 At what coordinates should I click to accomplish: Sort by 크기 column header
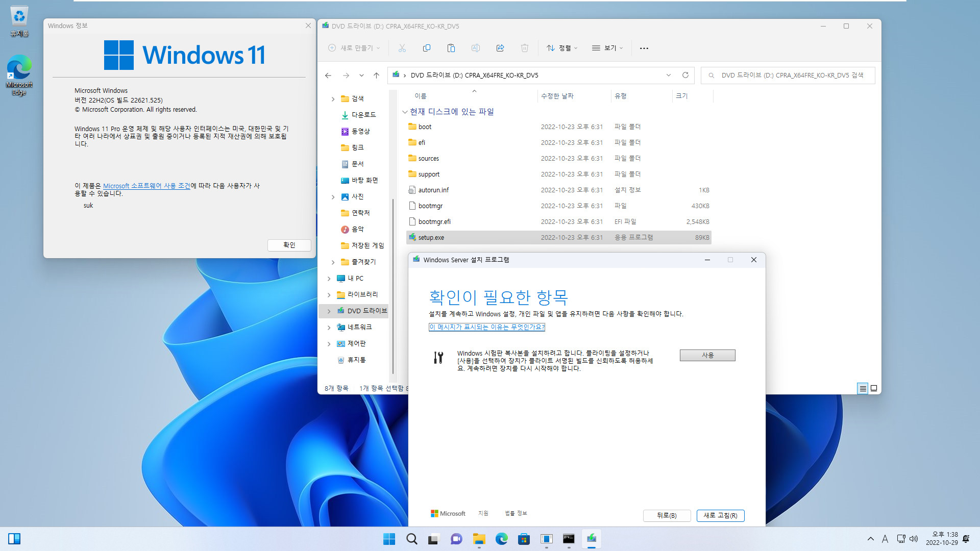pos(693,96)
